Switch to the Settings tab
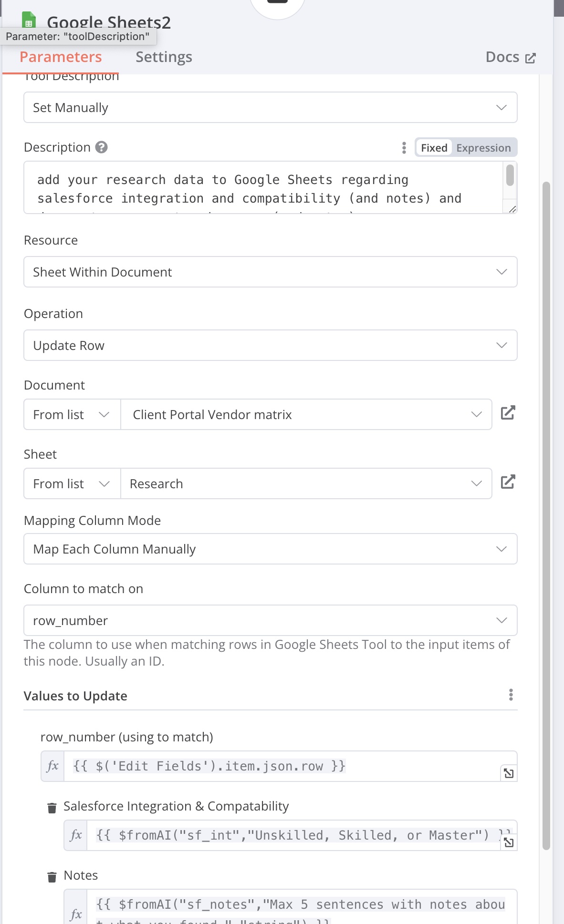The image size is (564, 924). [x=164, y=57]
